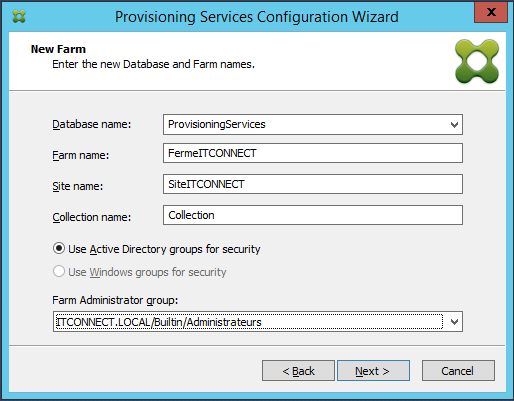Click the Farm name field FermeITCONNECT
This screenshot has height=401, width=514.
point(313,153)
